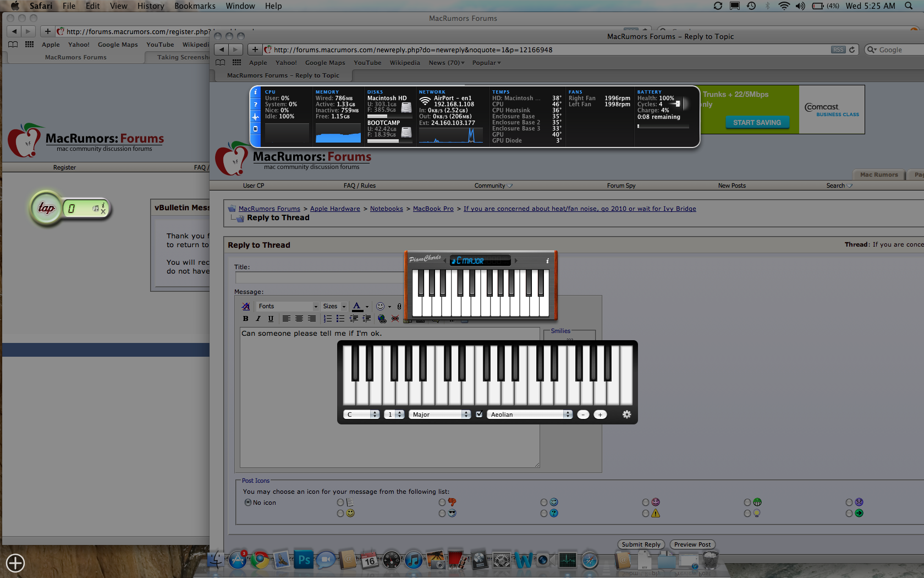The image size is (924, 578).
Task: Open the Sizes dropdown in editor
Action: tap(334, 306)
